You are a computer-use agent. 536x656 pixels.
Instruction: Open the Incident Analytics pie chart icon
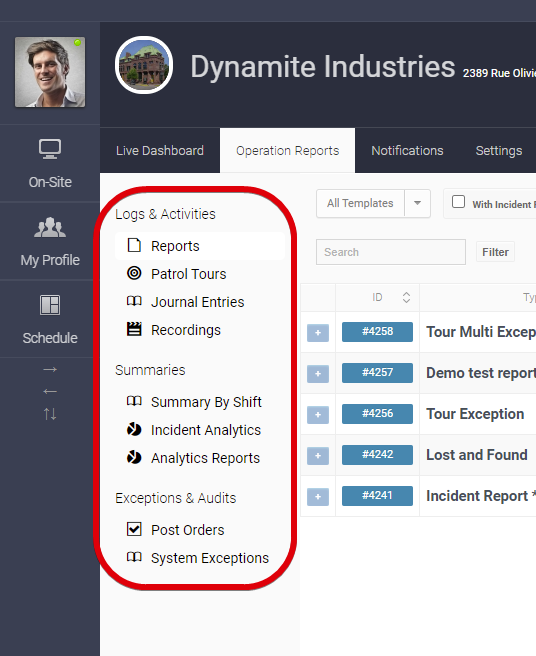[x=134, y=429]
